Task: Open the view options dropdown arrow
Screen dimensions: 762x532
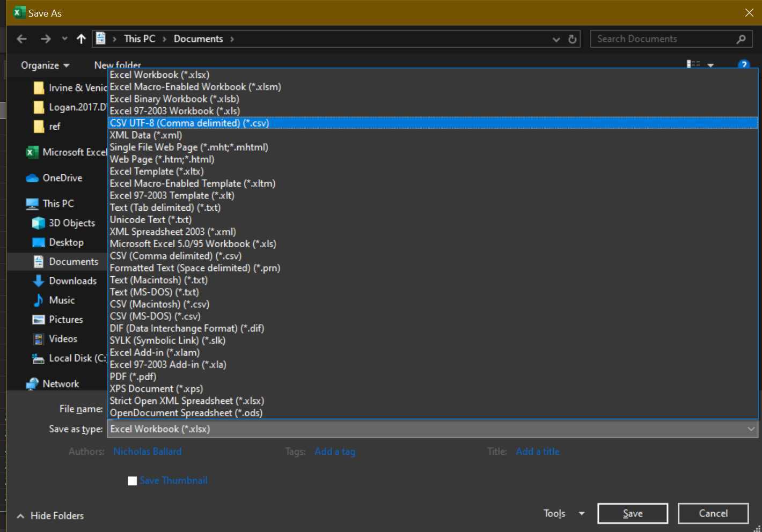Action: tap(710, 65)
